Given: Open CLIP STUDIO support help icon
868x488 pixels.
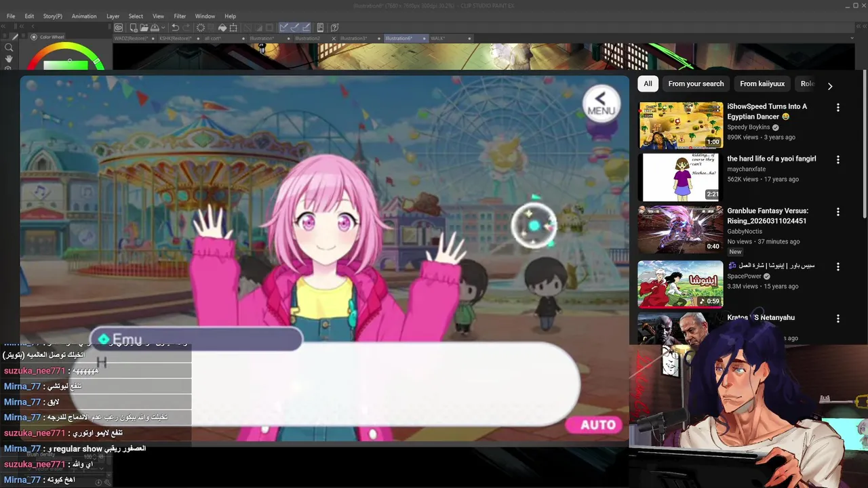Looking at the screenshot, I should 335,28.
